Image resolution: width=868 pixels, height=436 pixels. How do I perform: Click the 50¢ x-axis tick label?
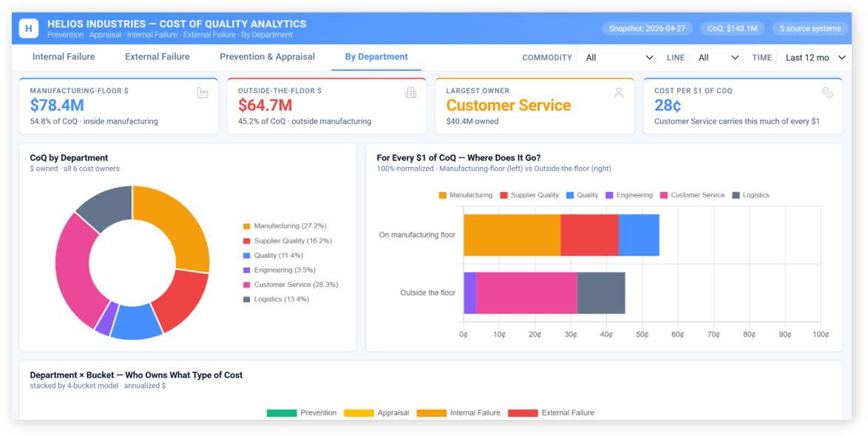pos(642,334)
